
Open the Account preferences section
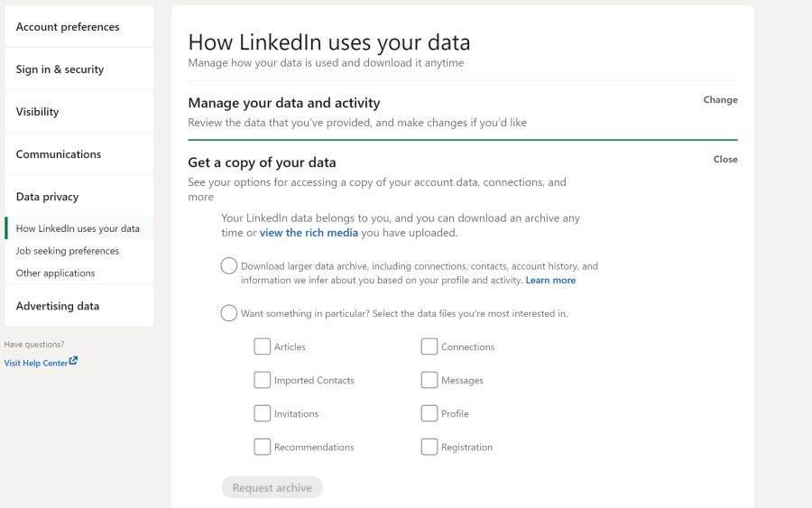[68, 27]
